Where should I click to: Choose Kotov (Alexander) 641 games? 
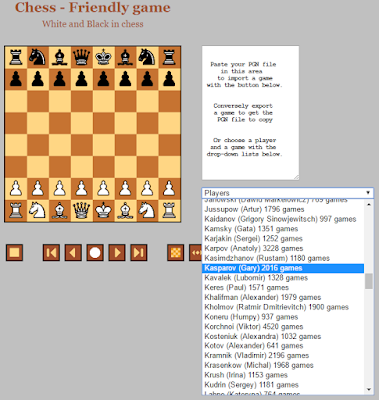(x=283, y=346)
